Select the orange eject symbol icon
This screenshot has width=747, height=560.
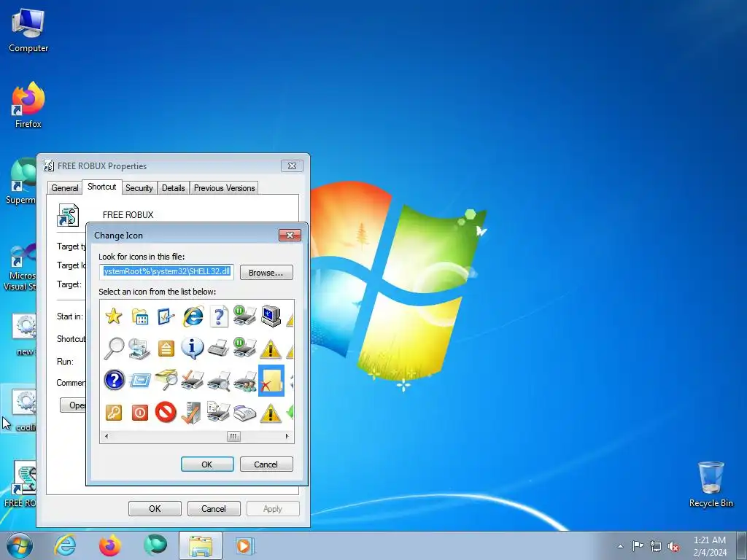pos(166,349)
